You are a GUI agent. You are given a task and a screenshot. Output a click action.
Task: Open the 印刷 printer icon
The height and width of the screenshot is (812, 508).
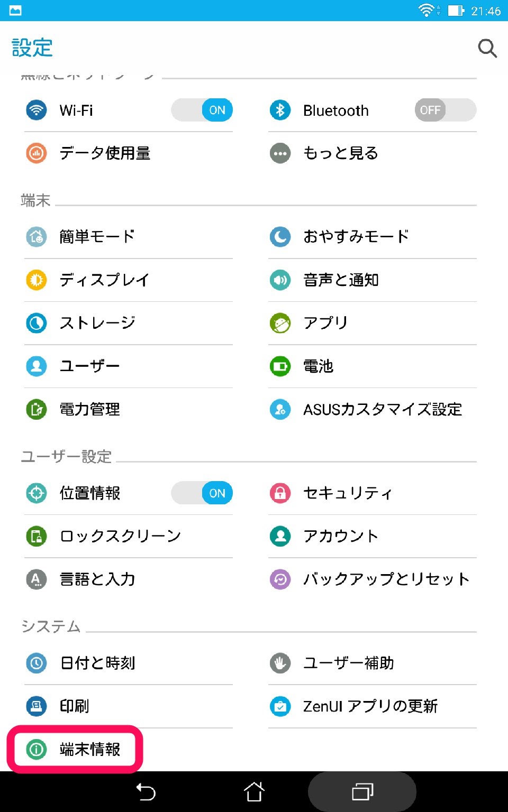coord(37,706)
